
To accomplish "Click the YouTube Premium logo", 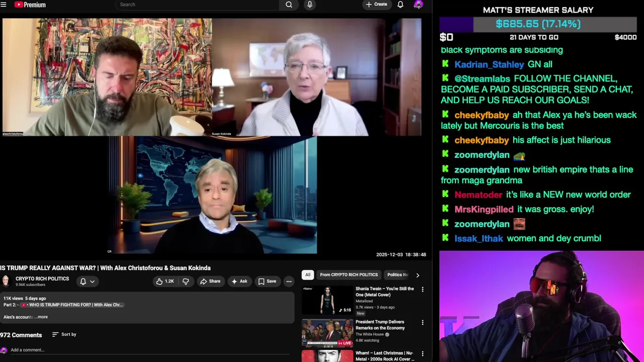I will [30, 5].
